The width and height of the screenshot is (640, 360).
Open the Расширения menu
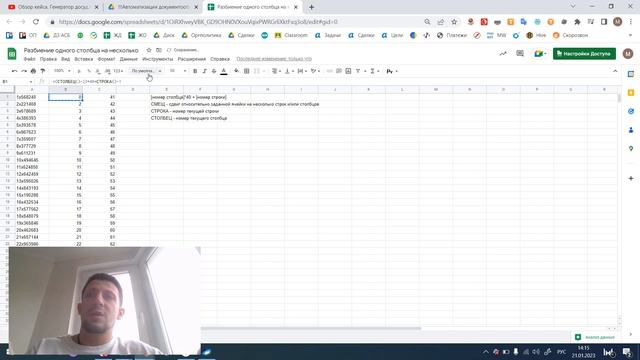[x=192, y=59]
